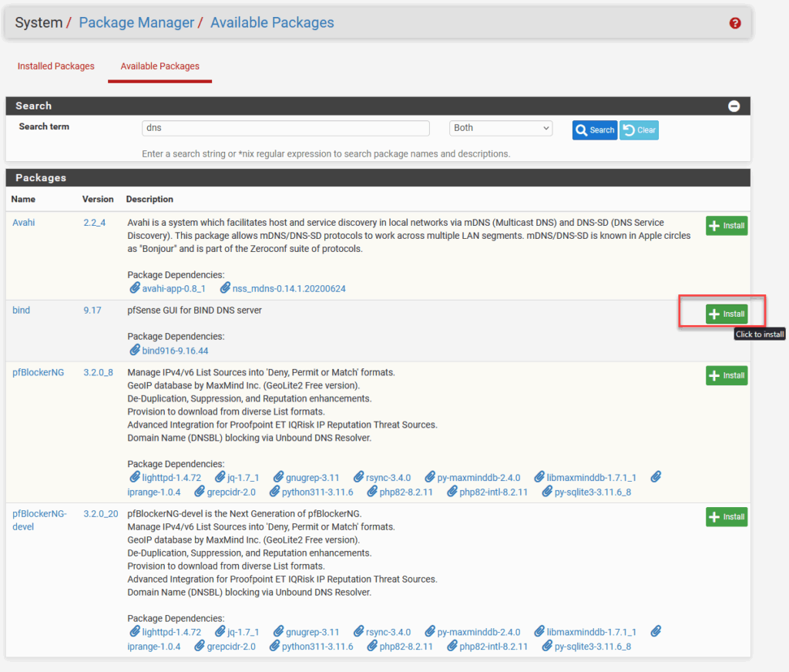Install the pfBlockerNG package
The height and width of the screenshot is (672, 789).
(x=727, y=375)
